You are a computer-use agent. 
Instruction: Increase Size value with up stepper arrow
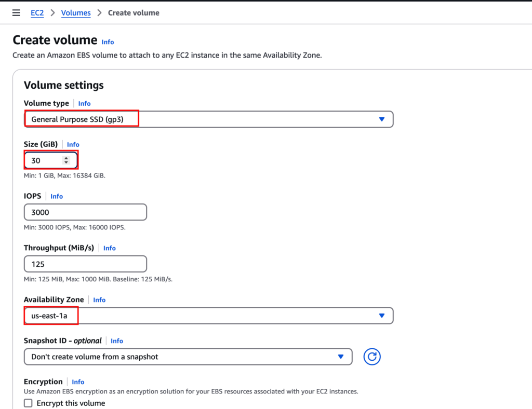pos(66,158)
